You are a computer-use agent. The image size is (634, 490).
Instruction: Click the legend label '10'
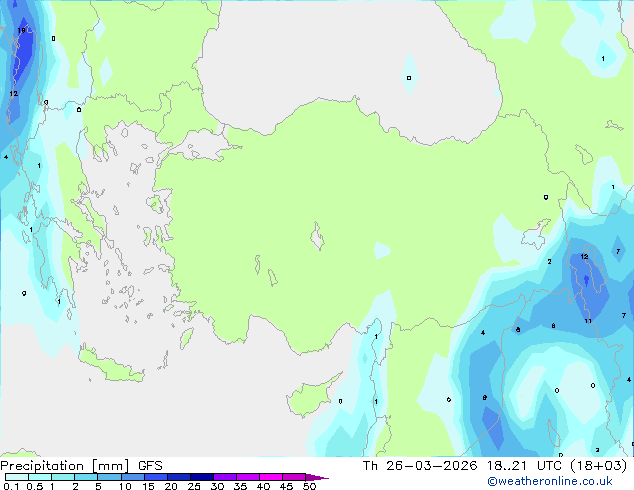125,486
